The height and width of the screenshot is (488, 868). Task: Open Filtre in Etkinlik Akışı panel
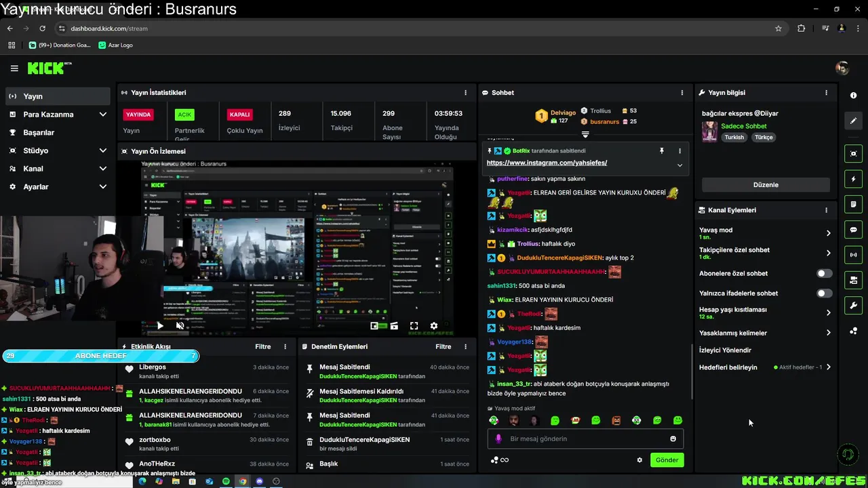[x=262, y=347]
